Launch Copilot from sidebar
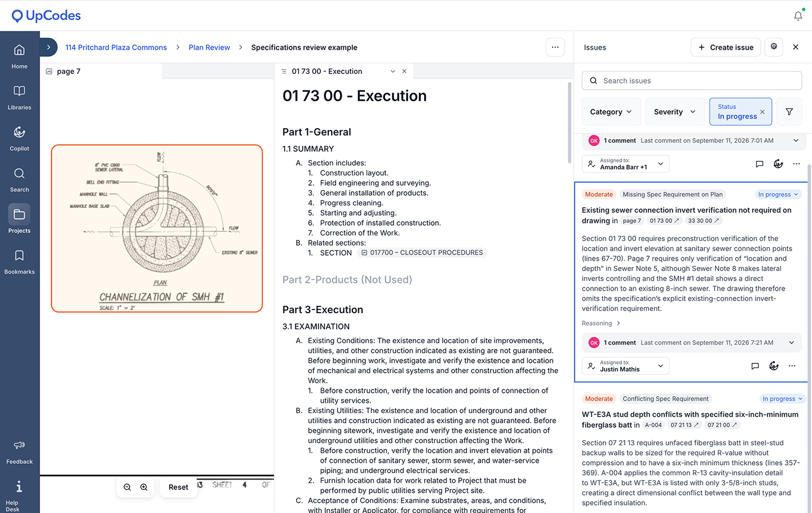This screenshot has width=812, height=513. point(19,138)
